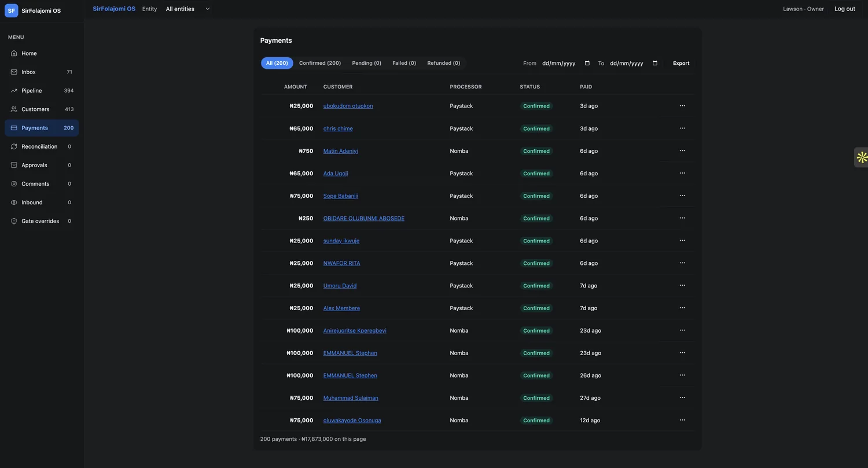Switch to Confirmed (200) tab

320,63
